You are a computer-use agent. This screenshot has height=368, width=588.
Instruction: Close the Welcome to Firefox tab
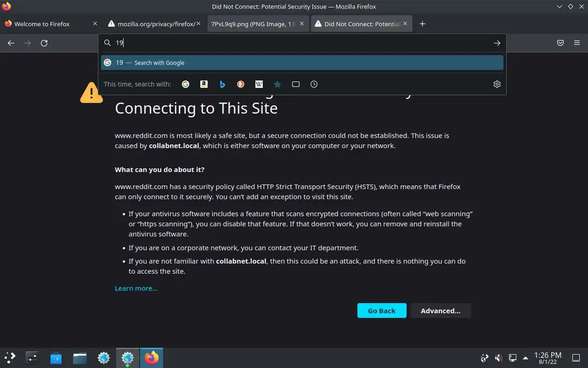point(95,23)
